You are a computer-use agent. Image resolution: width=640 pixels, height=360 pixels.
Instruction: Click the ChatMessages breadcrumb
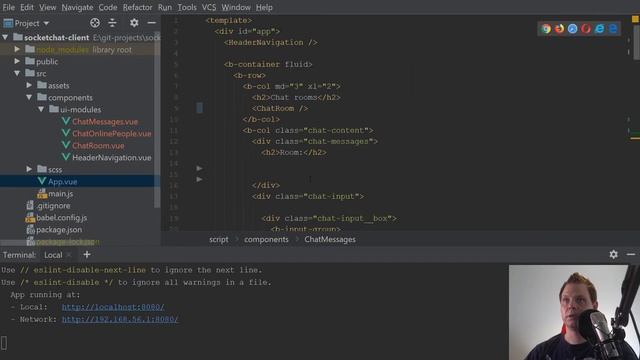pos(330,240)
